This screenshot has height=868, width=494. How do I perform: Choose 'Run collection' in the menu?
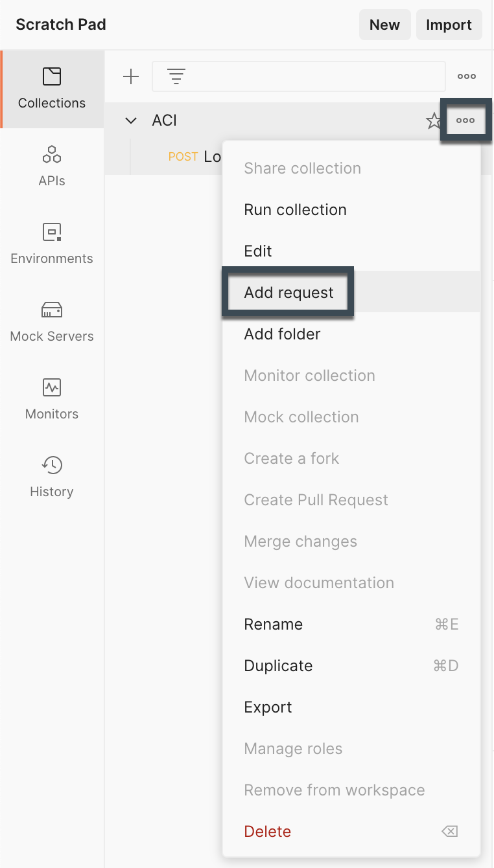(295, 209)
